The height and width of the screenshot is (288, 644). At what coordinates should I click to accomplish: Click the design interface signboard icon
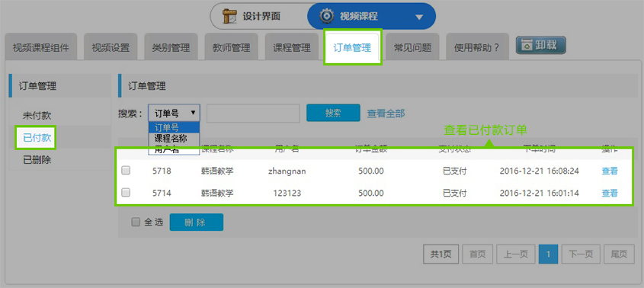click(229, 17)
